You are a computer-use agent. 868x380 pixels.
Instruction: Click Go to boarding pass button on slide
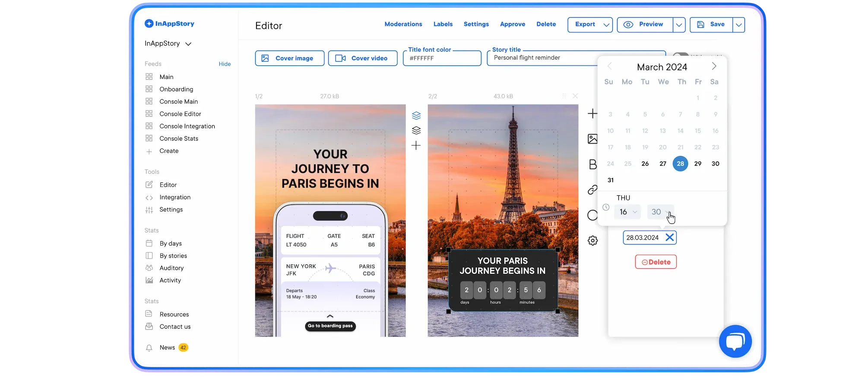(x=330, y=326)
